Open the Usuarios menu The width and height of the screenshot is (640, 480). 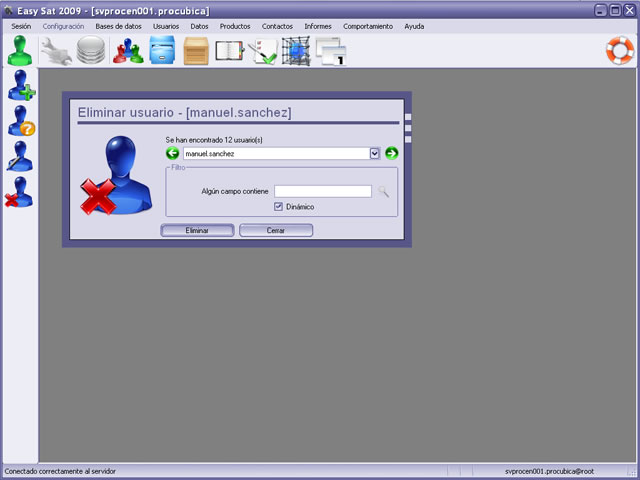coord(166,26)
